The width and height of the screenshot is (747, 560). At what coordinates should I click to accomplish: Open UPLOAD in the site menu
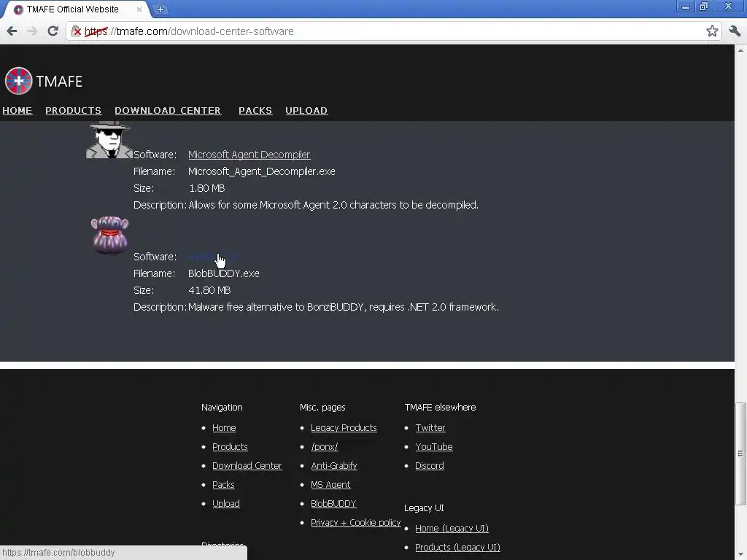[306, 111]
